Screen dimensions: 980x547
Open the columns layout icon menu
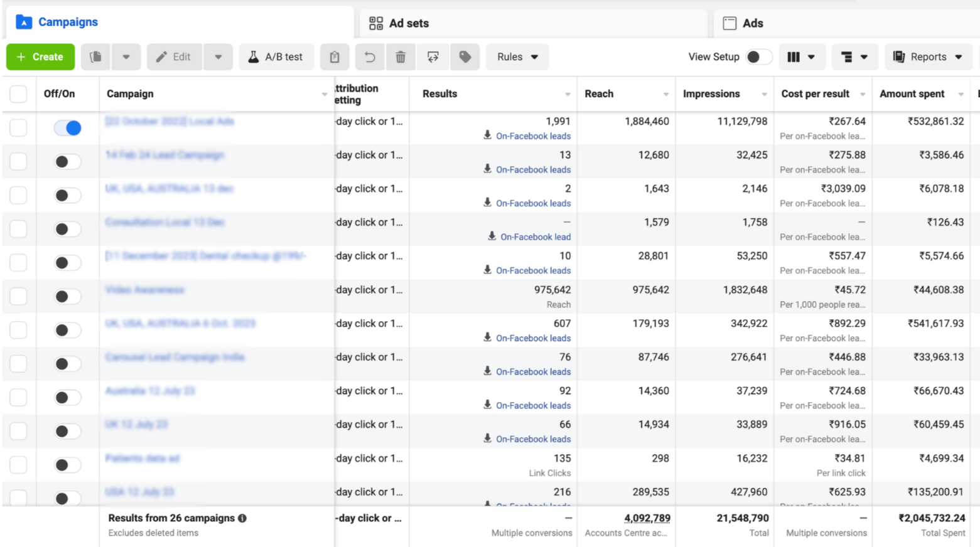[800, 57]
